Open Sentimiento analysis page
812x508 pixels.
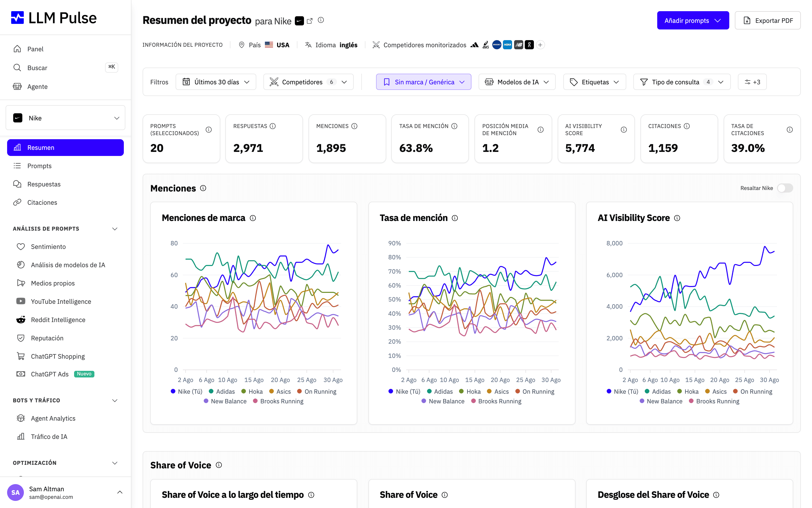click(65, 247)
